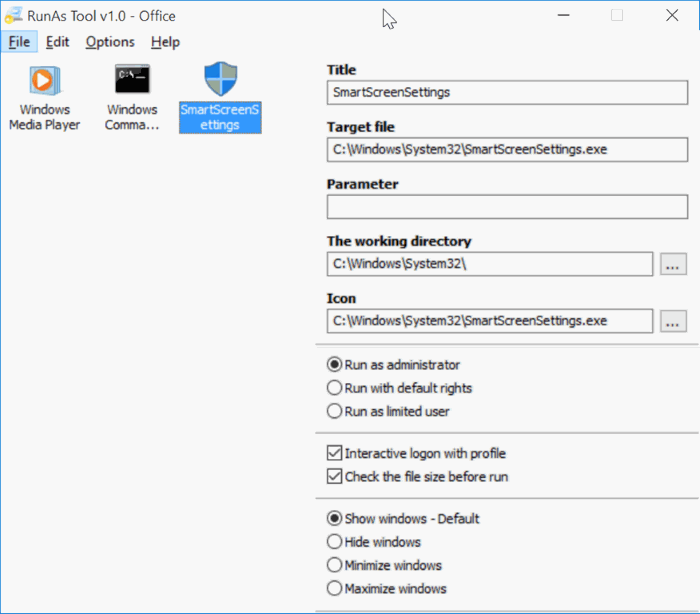
Task: Open the Help menu
Action: (x=166, y=42)
